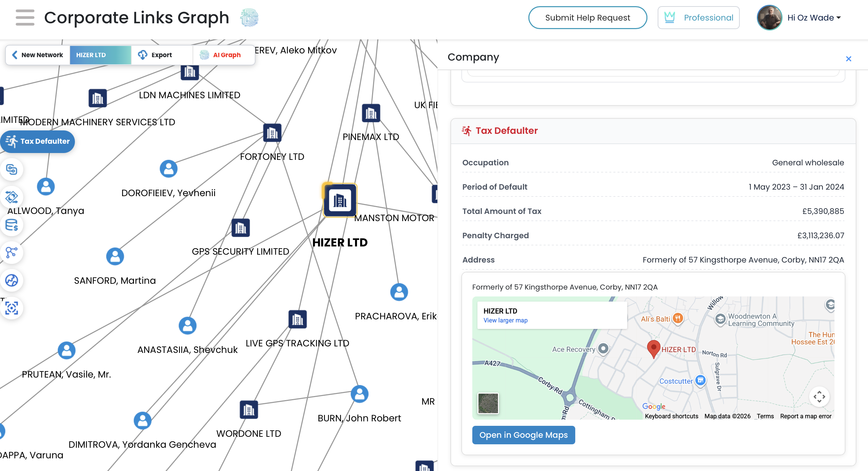Click the linked chains sidebar icon

pos(12,169)
